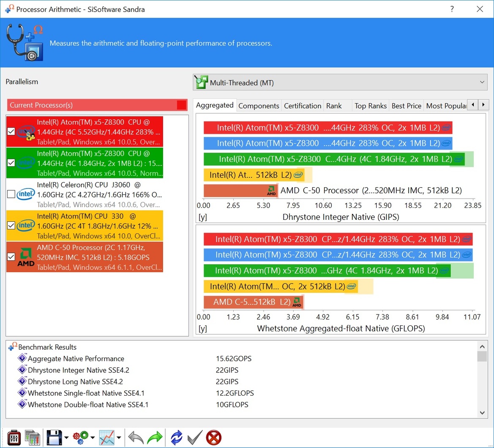Click the stethoscope module icon in header
This screenshot has height=448, width=494.
(x=25, y=43)
